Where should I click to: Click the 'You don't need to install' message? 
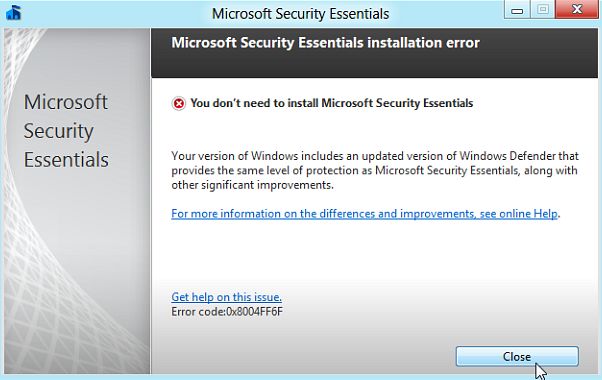[x=332, y=103]
